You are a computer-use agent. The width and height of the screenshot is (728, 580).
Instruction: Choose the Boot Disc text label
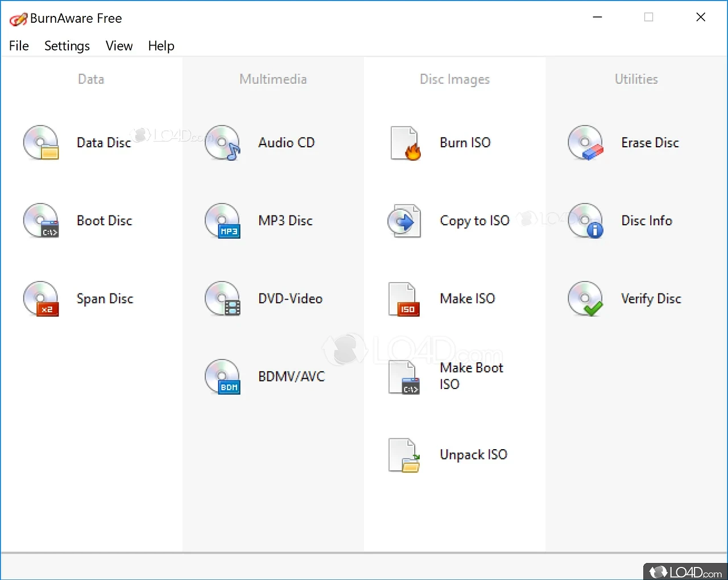click(105, 221)
